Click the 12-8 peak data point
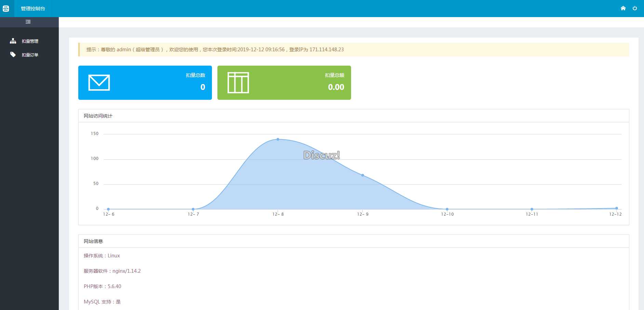Image resolution: width=644 pixels, height=310 pixels. [278, 139]
